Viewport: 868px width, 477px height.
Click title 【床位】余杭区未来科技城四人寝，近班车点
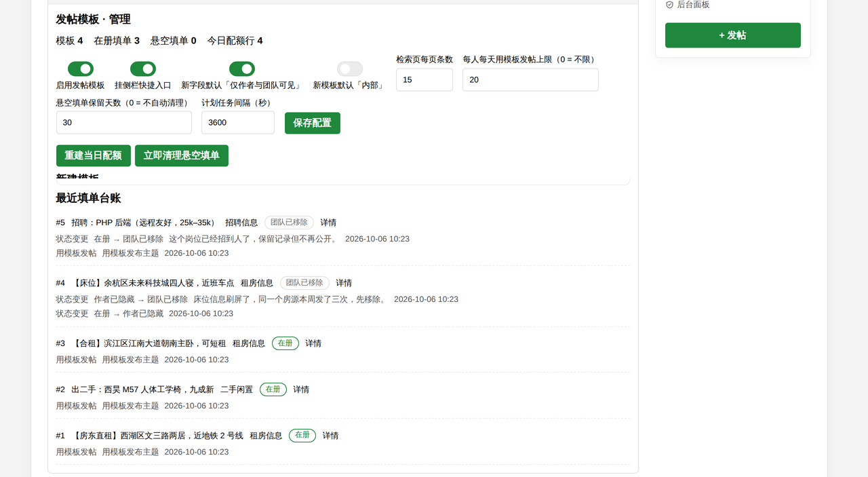click(x=153, y=283)
